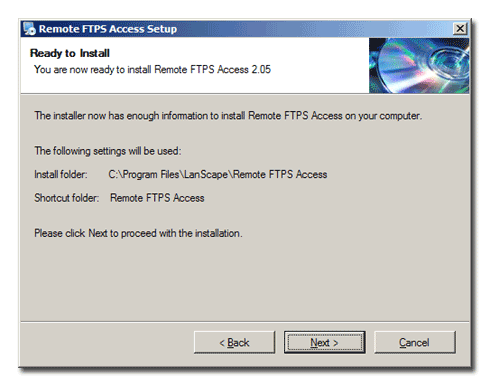Click the Remote FTPS Access Setup title text
The height and width of the screenshot is (386, 490).
click(108, 29)
